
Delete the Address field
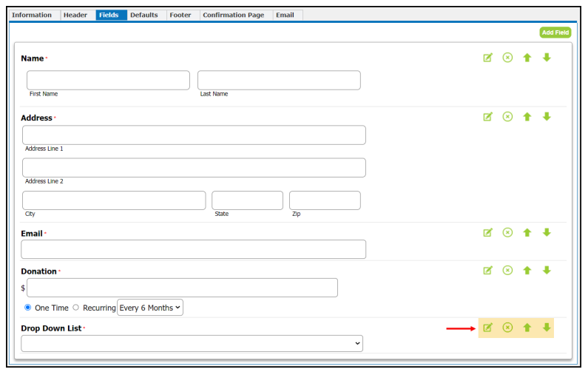pyautogui.click(x=507, y=117)
